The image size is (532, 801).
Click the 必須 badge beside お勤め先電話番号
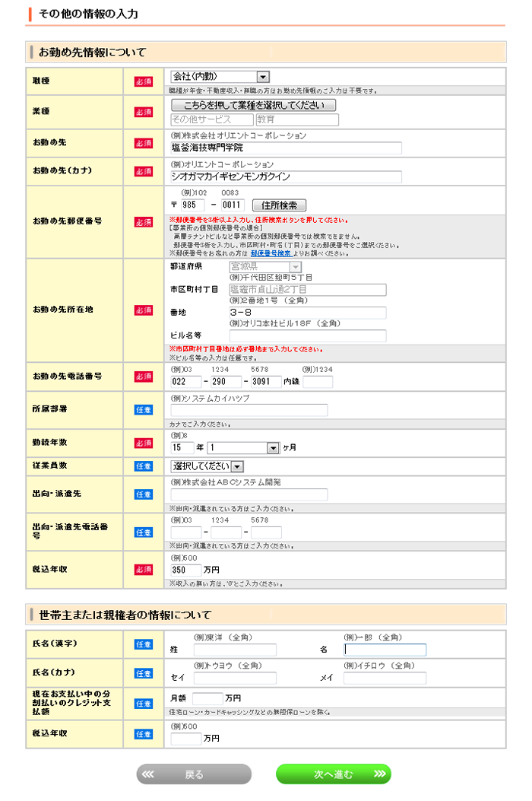point(144,377)
